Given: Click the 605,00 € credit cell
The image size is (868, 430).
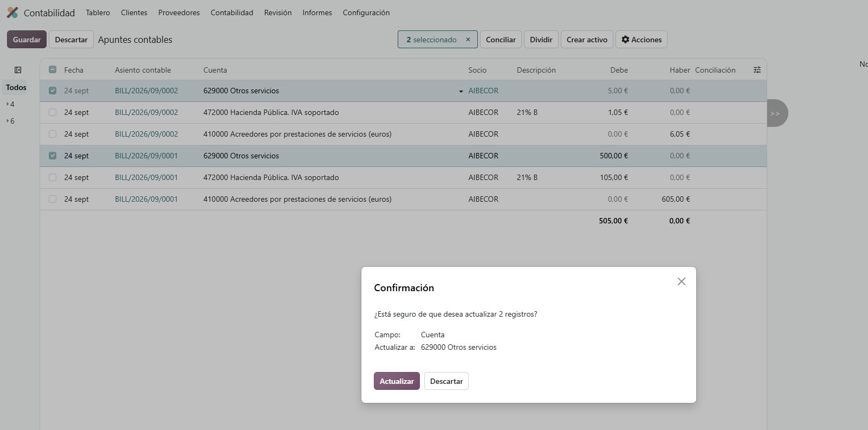Looking at the screenshot, I should pos(676,199).
